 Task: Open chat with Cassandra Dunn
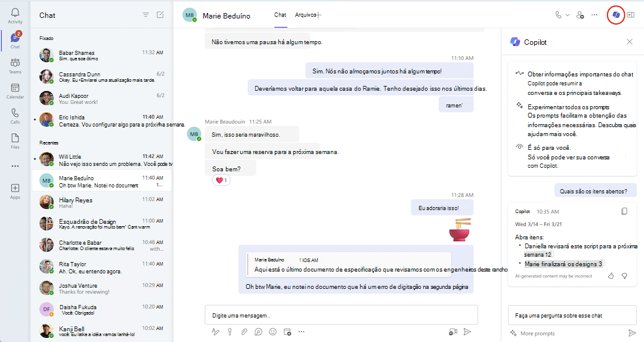(x=102, y=77)
